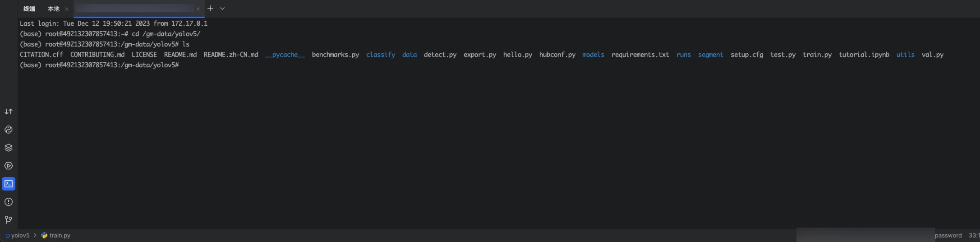Viewport: 980px width, 242px height.
Task: Click README.zh-CN.md in the ls output
Action: pyautogui.click(x=231, y=55)
